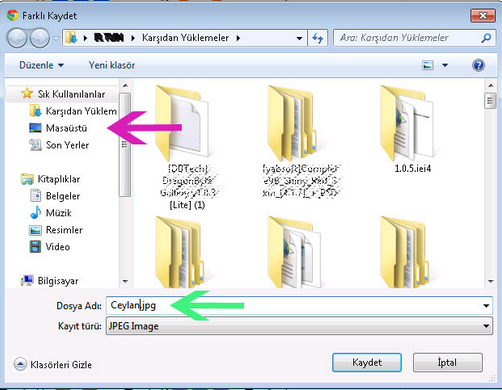Open the help question mark icon
This screenshot has width=502, height=390.
pos(478,65)
